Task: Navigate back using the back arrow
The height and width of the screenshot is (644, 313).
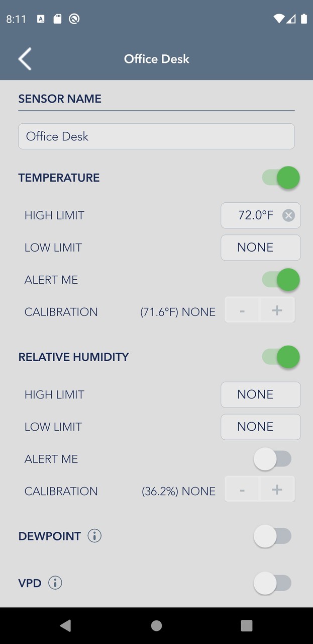Action: pyautogui.click(x=25, y=59)
